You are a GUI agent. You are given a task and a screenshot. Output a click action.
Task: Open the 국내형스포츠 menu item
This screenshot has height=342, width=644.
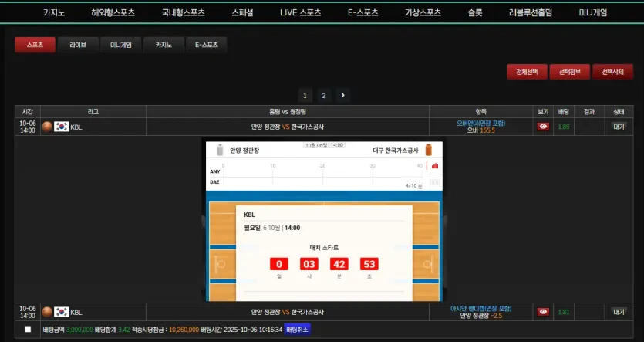pyautogui.click(x=184, y=13)
